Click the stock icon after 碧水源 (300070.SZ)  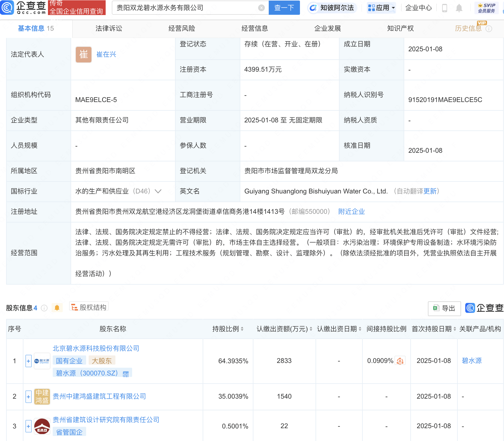[x=126, y=374]
